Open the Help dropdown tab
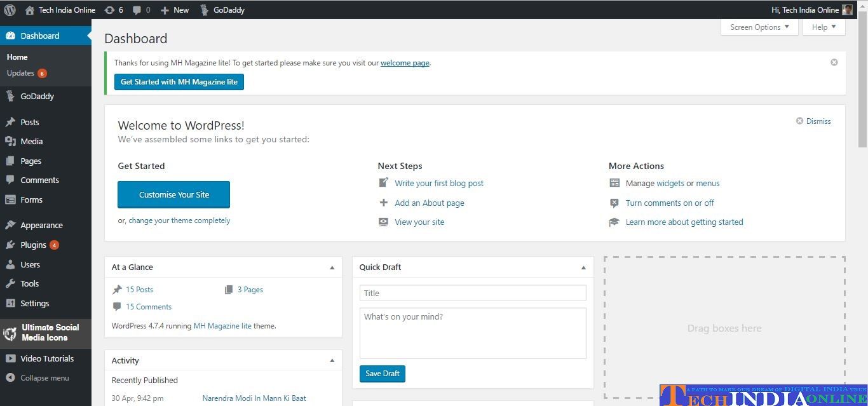 click(824, 27)
